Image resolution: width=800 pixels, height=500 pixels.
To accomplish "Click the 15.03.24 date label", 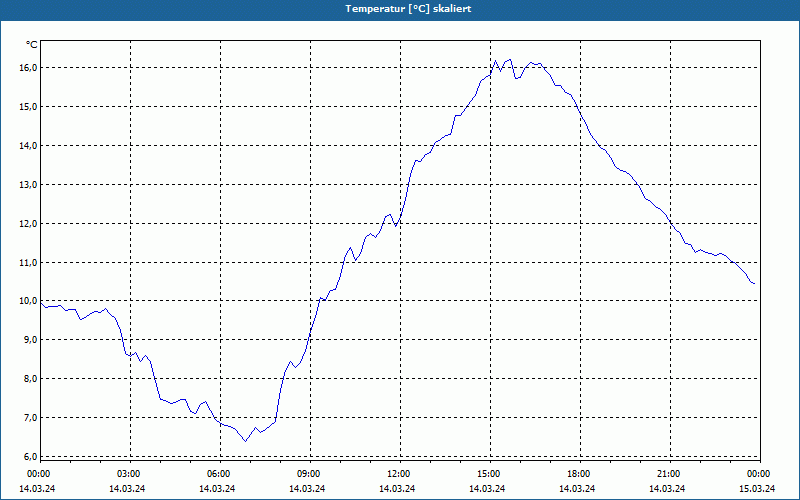I will [757, 488].
